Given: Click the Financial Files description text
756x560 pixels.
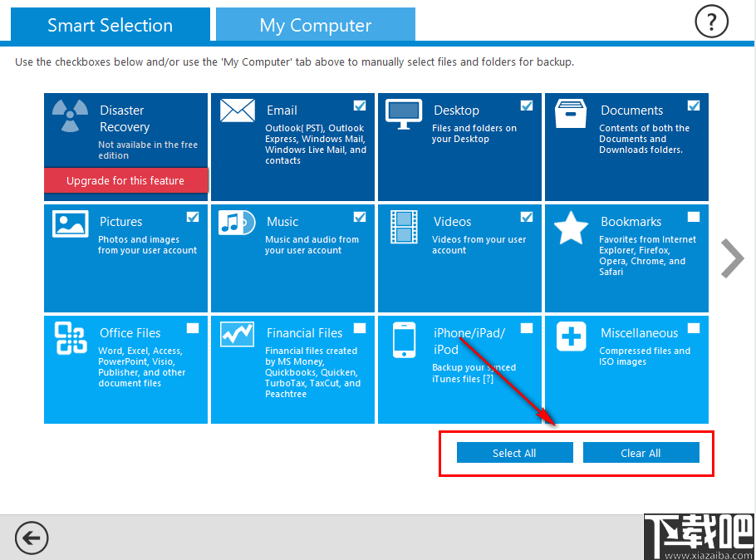Looking at the screenshot, I should coord(312,372).
